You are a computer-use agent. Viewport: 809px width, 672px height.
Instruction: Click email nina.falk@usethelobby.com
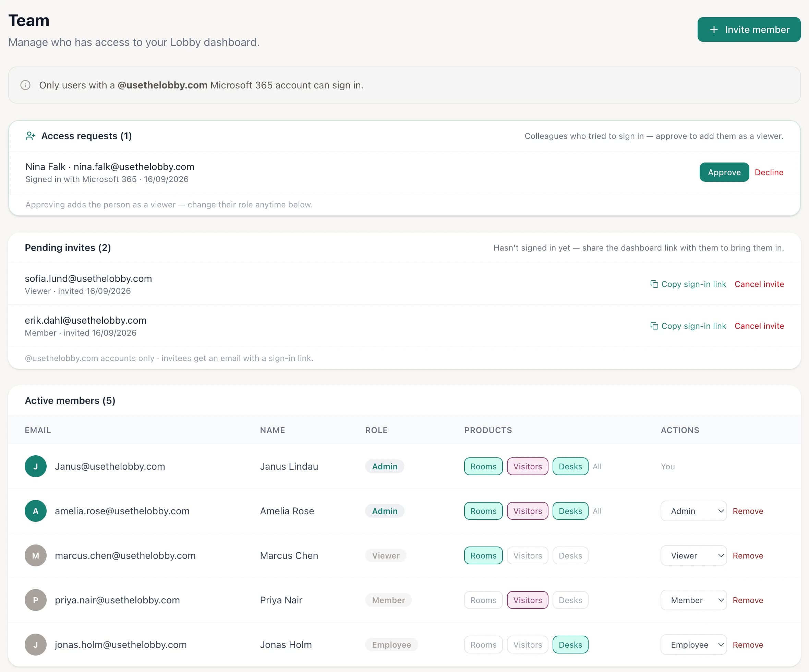click(x=134, y=167)
